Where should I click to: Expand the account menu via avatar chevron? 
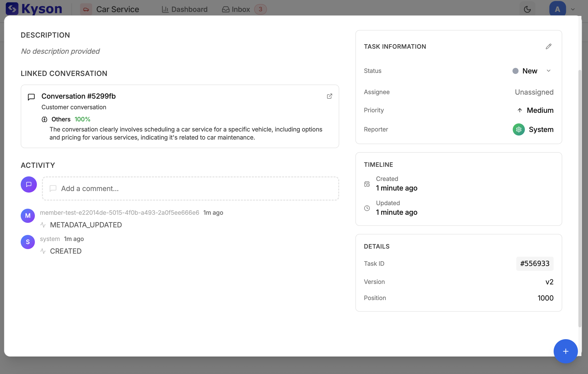coord(573,9)
